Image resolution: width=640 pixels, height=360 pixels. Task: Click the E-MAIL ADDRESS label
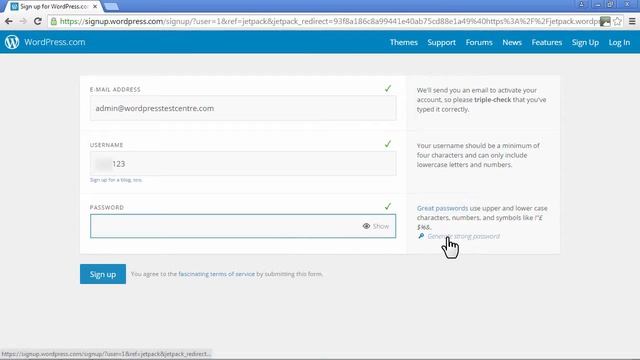[x=115, y=89]
